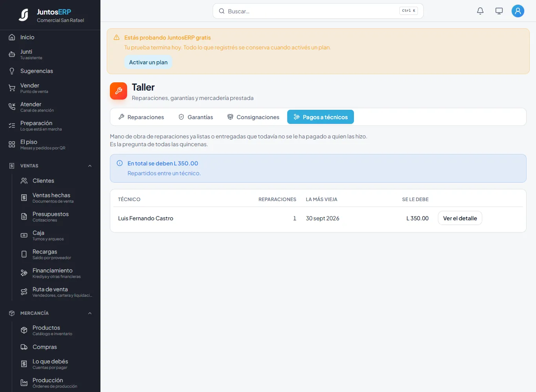Click the technician name Luis Fernando Castro
The width and height of the screenshot is (536, 392).
click(x=146, y=218)
